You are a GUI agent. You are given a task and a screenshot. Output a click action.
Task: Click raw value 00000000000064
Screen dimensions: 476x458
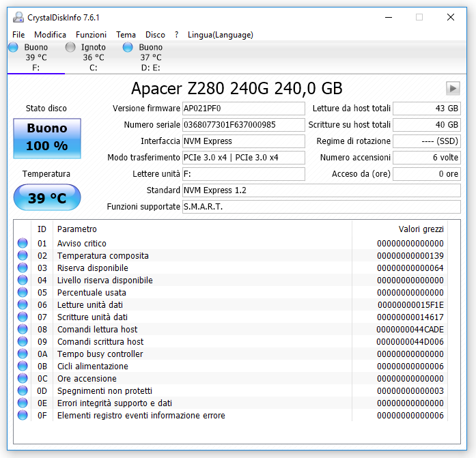coord(410,268)
